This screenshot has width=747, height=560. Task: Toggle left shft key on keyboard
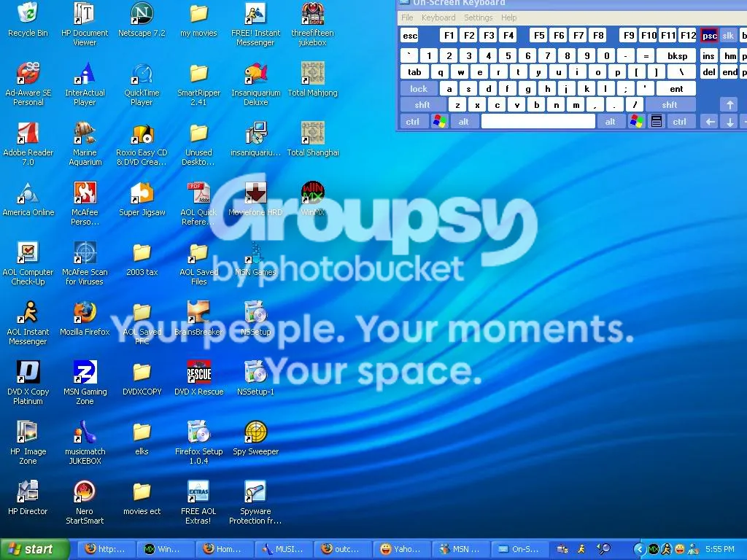pyautogui.click(x=422, y=105)
